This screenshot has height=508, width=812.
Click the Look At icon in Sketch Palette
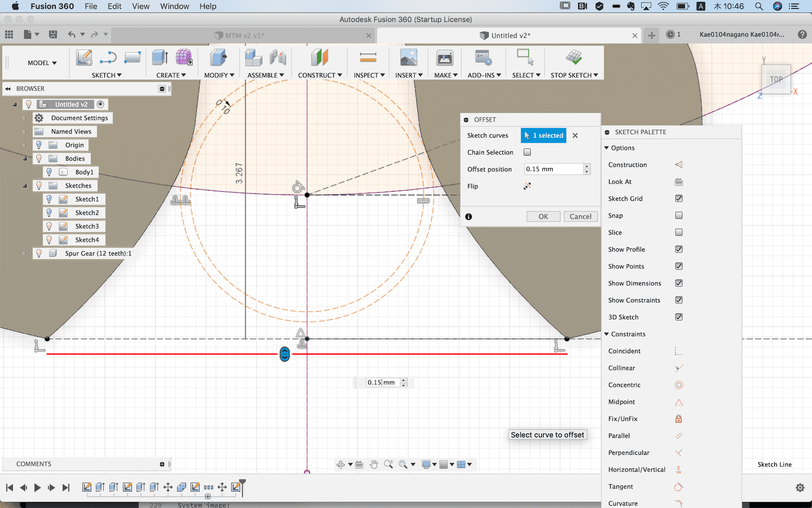679,182
